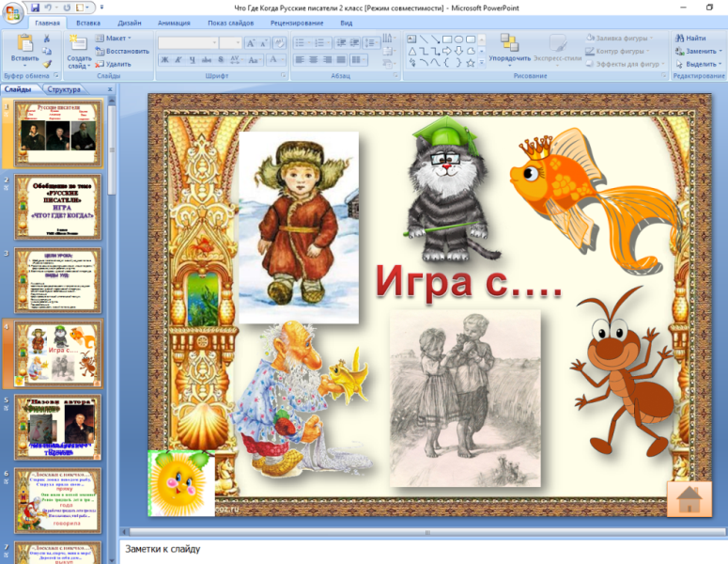728x564 pixels.
Task: Toggle underline Ч formatting
Action: coord(193,59)
